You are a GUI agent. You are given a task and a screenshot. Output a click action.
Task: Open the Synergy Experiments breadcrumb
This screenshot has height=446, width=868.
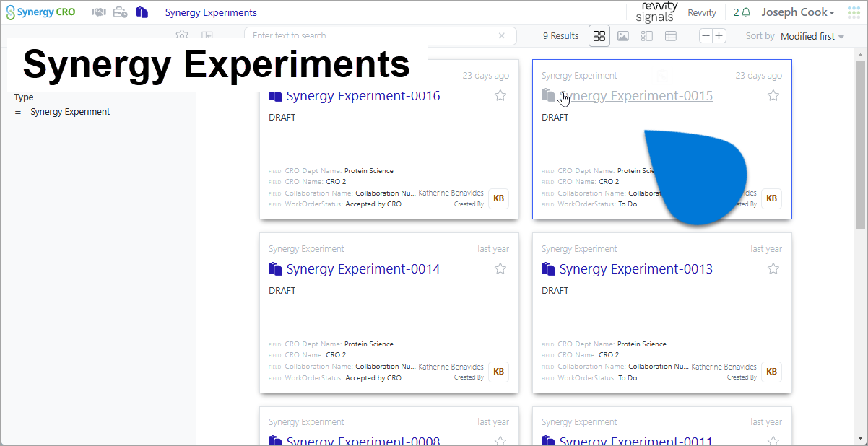pos(211,13)
